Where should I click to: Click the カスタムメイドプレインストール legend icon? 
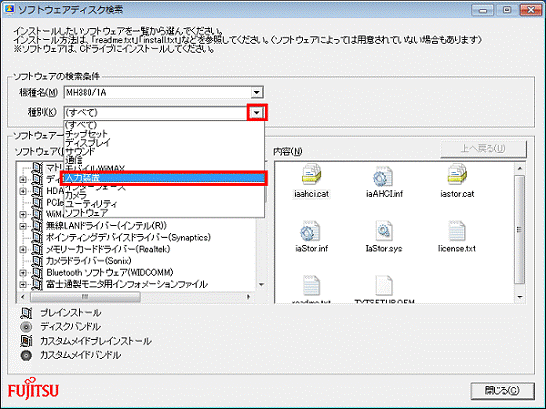26,341
